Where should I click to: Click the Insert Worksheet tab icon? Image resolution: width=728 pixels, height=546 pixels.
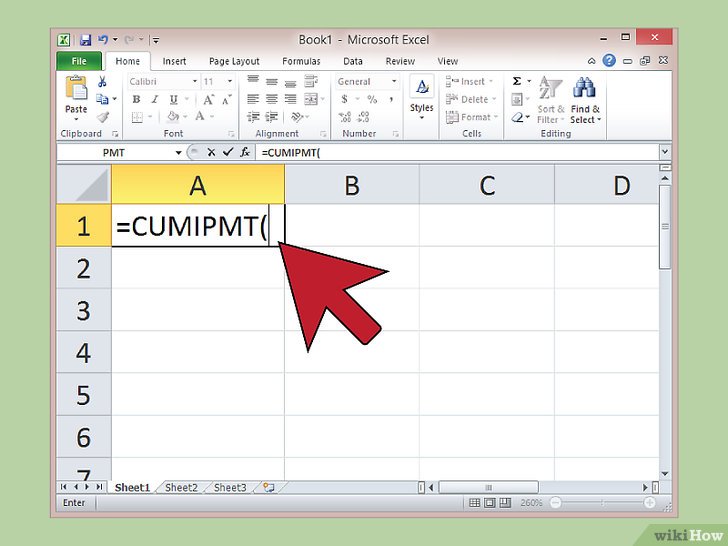(269, 488)
